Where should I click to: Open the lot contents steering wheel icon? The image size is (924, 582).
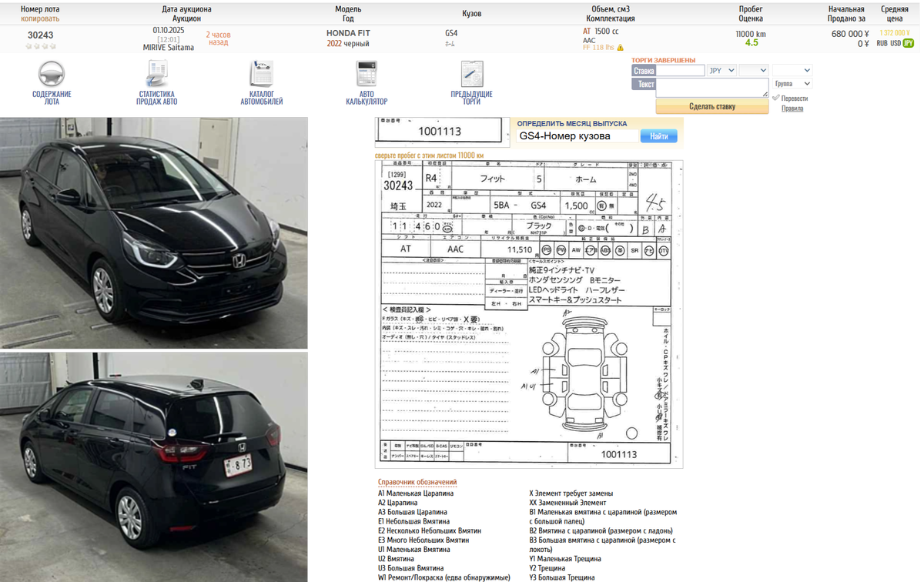[x=52, y=74]
